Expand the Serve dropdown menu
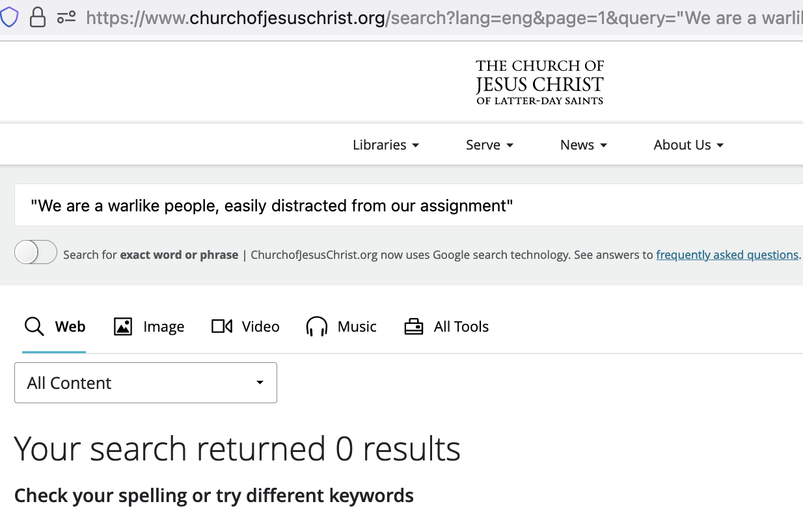 point(490,145)
